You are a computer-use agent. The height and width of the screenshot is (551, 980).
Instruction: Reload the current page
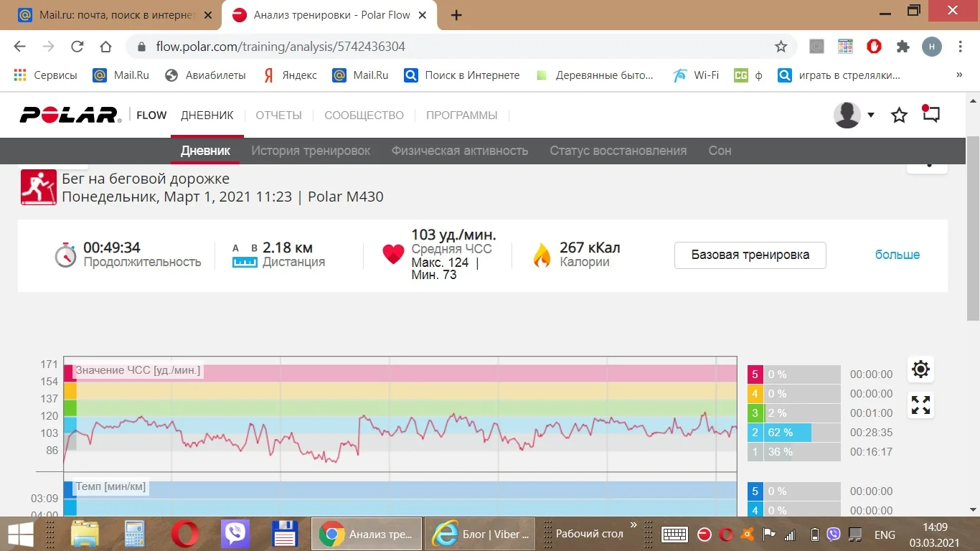[x=77, y=47]
